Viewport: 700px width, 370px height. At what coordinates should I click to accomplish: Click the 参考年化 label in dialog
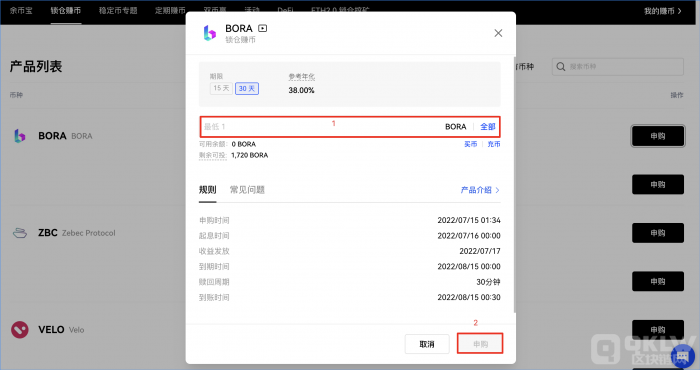click(x=302, y=77)
